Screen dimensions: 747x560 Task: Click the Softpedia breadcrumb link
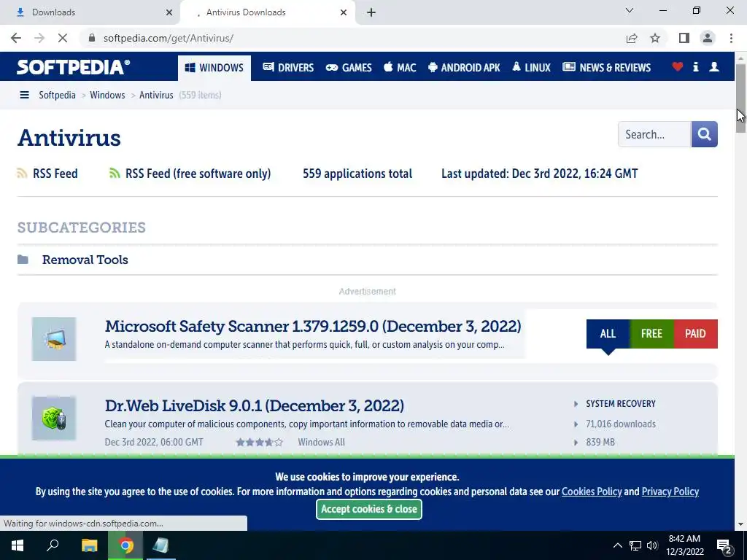[x=57, y=95]
